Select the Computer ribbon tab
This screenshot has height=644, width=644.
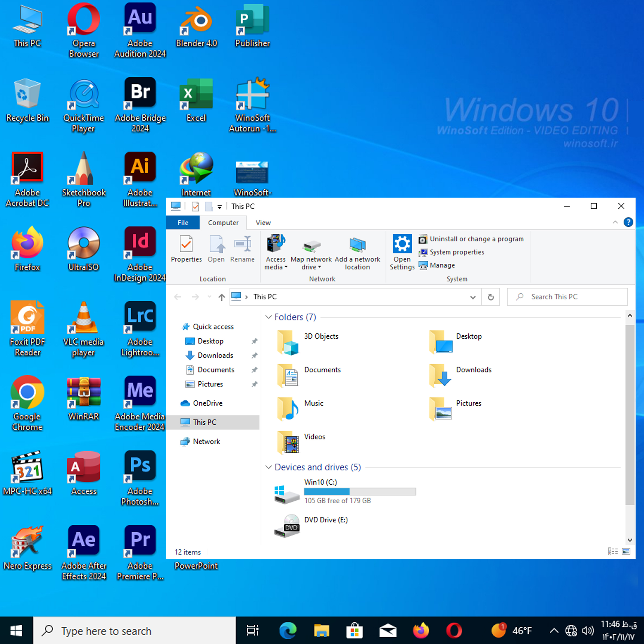tap(223, 223)
